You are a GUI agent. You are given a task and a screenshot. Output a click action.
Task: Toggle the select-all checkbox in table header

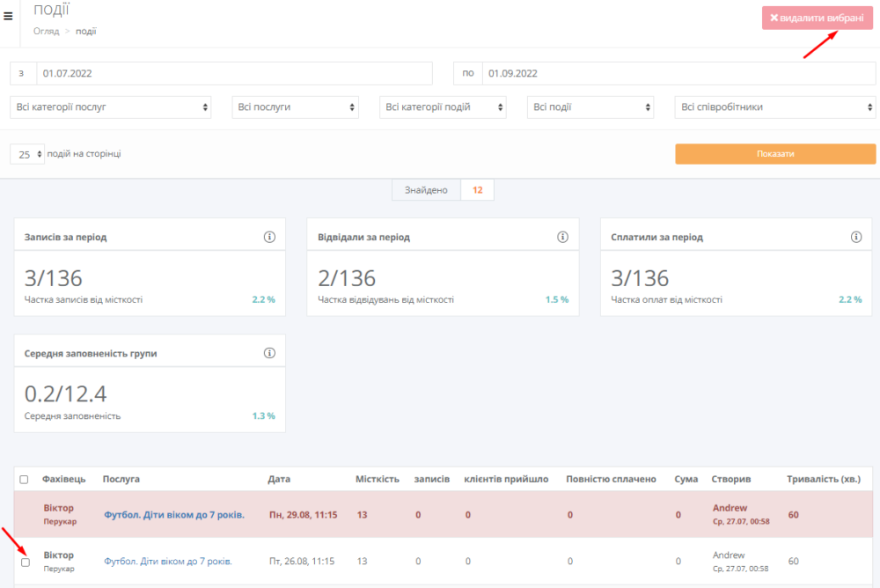[x=24, y=480]
